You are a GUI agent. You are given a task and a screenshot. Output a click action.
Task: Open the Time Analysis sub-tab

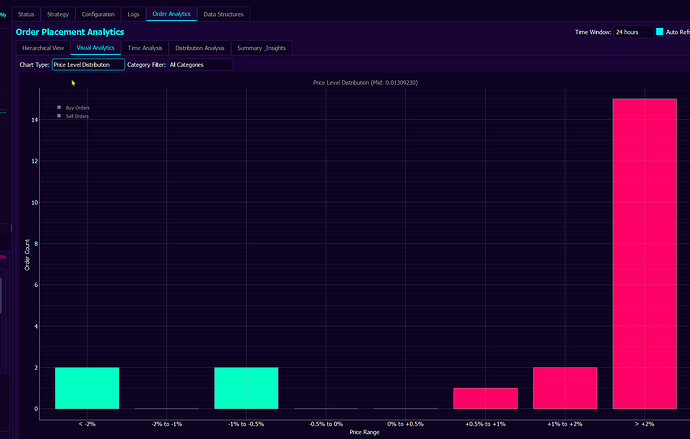point(145,48)
